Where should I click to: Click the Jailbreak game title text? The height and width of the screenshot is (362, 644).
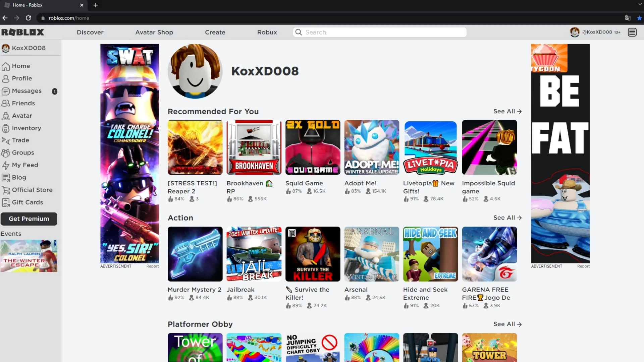tap(240, 290)
